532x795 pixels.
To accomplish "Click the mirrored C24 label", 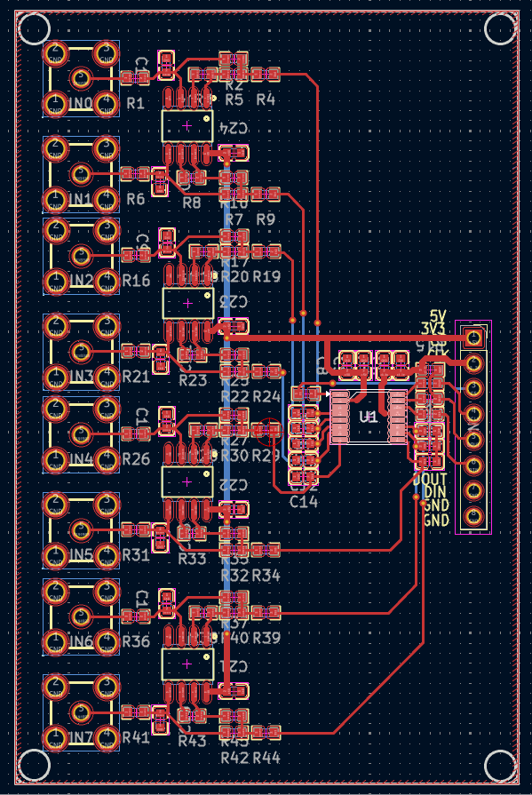I will [234, 127].
